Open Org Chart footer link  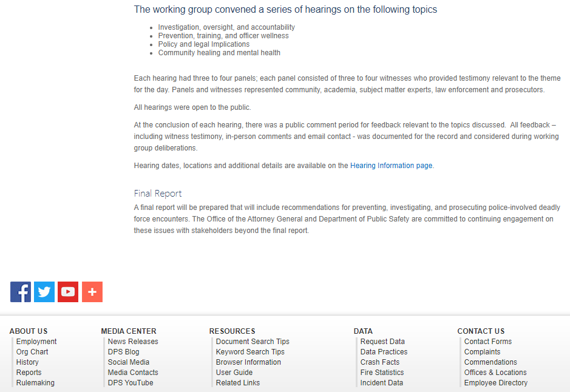pyautogui.click(x=32, y=352)
